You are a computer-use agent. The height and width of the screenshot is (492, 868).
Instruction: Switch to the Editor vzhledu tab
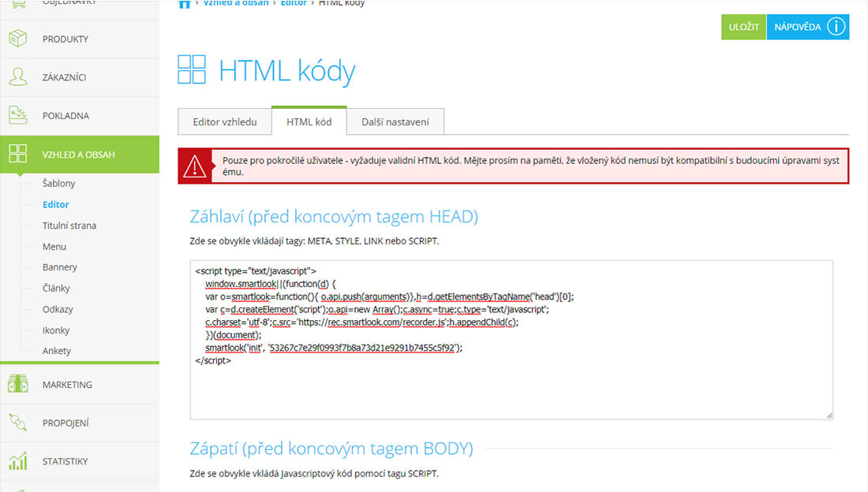225,121
